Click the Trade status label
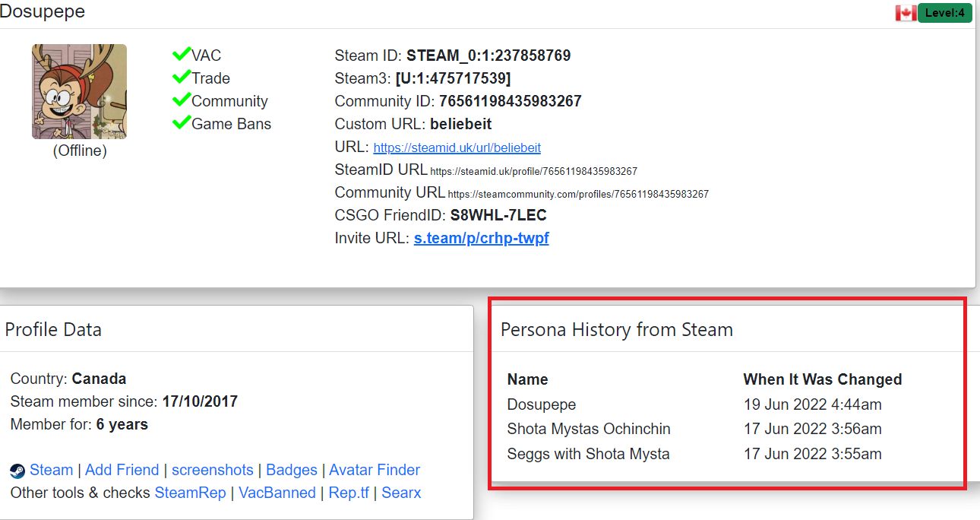The height and width of the screenshot is (520, 980). coord(211,78)
